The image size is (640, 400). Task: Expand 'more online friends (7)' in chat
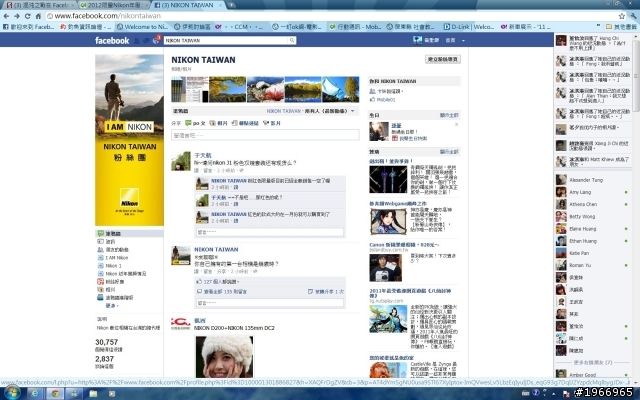click(x=593, y=362)
